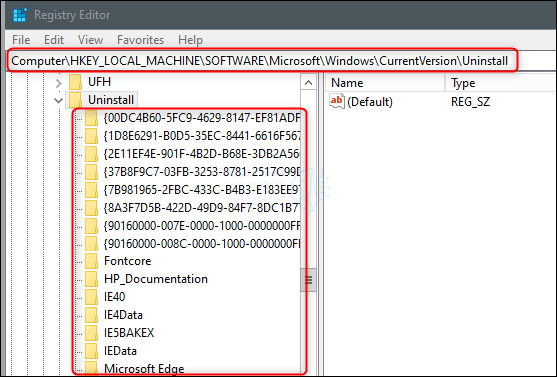Click the IE5BAKEX folder icon
Screen dimensions: 557x377
[x=92, y=333]
